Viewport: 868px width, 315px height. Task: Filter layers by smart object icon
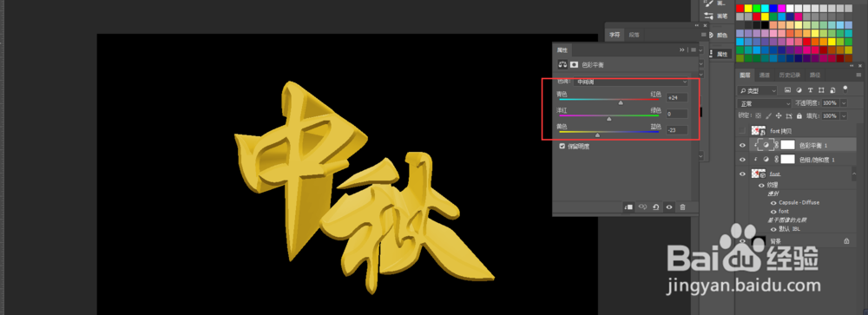pos(832,89)
